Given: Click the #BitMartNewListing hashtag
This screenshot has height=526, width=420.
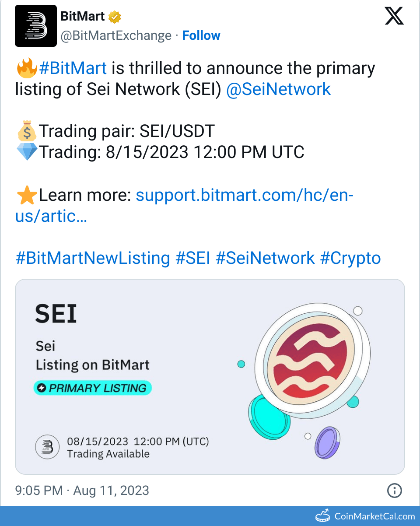Looking at the screenshot, I should 93,258.
